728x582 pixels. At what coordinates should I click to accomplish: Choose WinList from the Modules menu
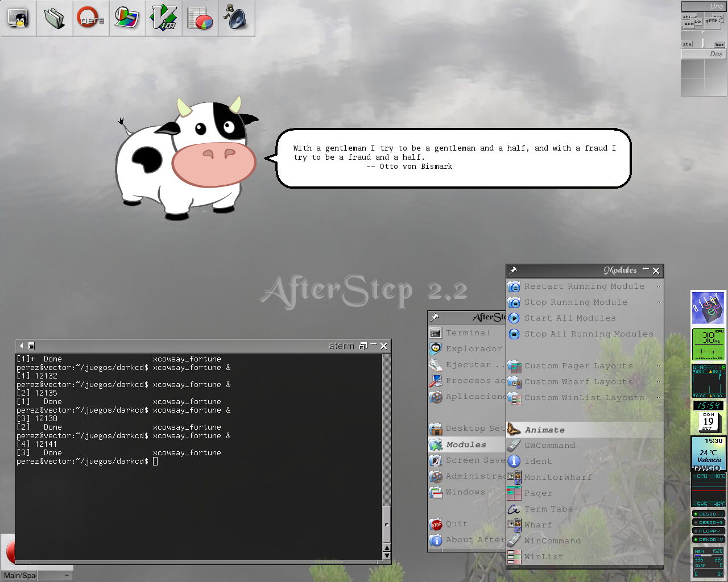(585, 557)
